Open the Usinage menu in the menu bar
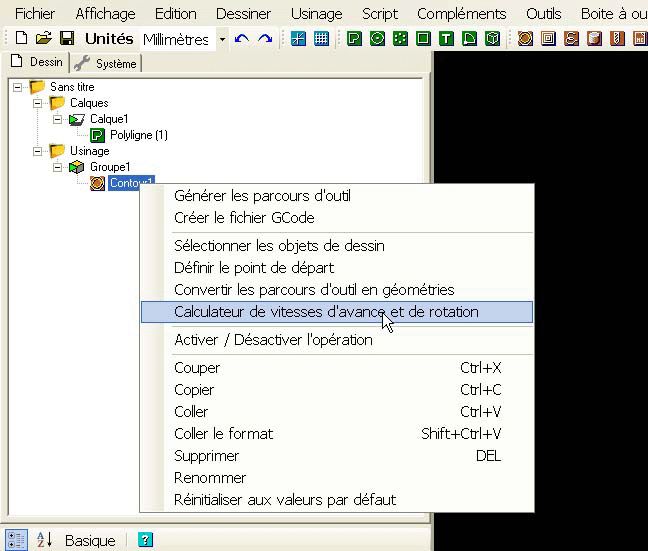This screenshot has height=551, width=648. tap(317, 14)
